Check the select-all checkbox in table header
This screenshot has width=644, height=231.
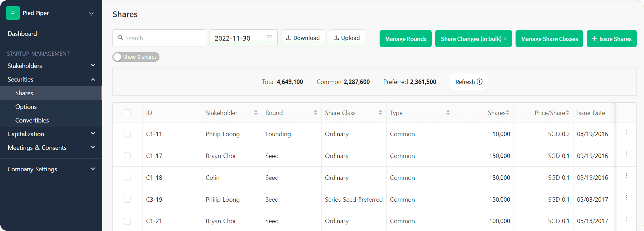(127, 113)
